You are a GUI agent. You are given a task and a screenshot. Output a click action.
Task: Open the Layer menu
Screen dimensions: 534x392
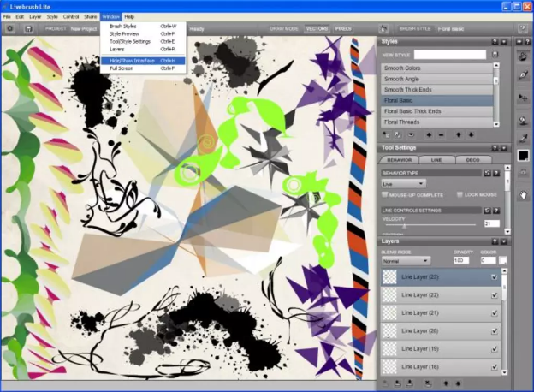(35, 16)
